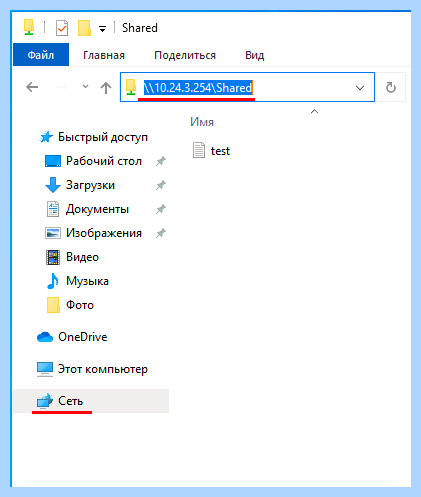Viewport: 421px width, 497px height.
Task: Go up one level with the up arrow
Action: click(106, 88)
